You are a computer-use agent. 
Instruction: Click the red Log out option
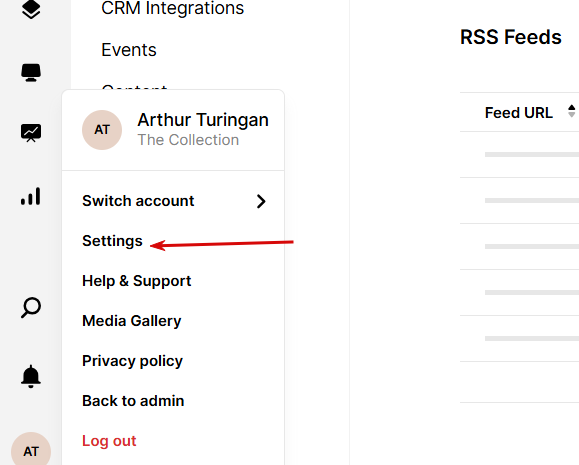109,441
